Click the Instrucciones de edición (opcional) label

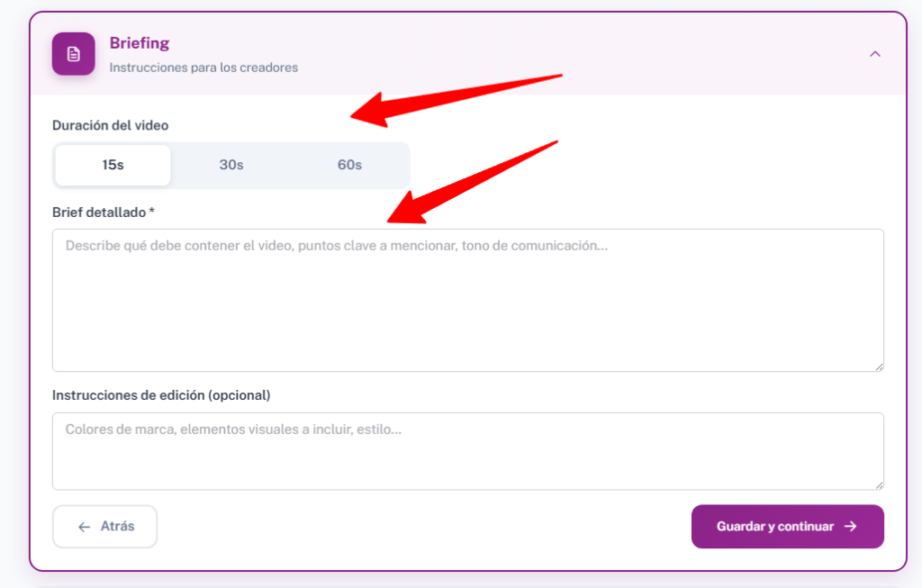(x=161, y=395)
